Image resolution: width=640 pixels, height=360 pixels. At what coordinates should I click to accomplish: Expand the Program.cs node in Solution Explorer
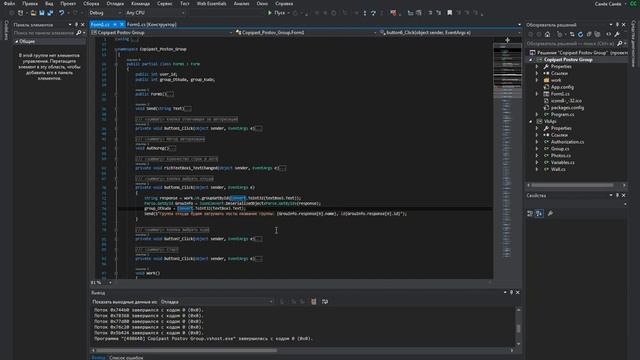pos(537,115)
